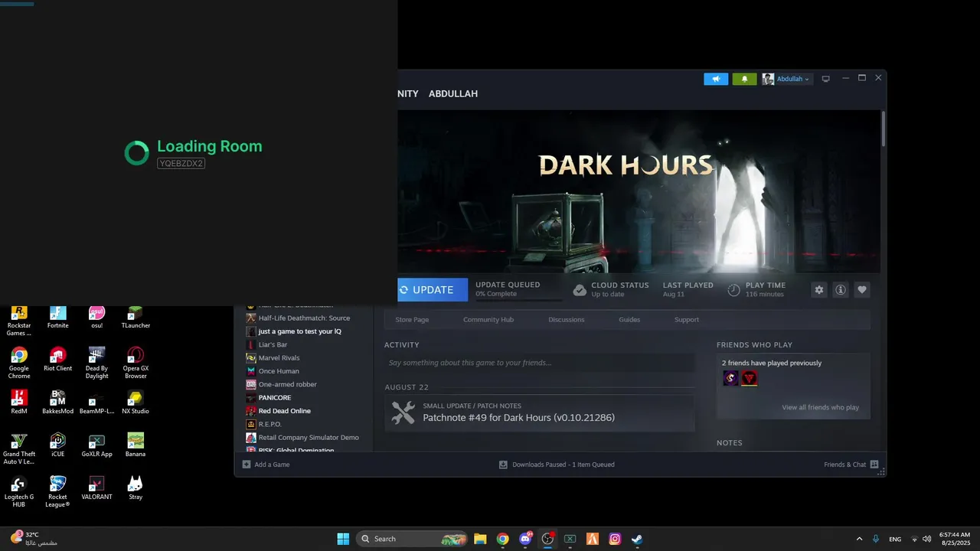Image resolution: width=980 pixels, height=551 pixels.
Task: Open the ABDULLAH profile menu item
Action: [453, 93]
